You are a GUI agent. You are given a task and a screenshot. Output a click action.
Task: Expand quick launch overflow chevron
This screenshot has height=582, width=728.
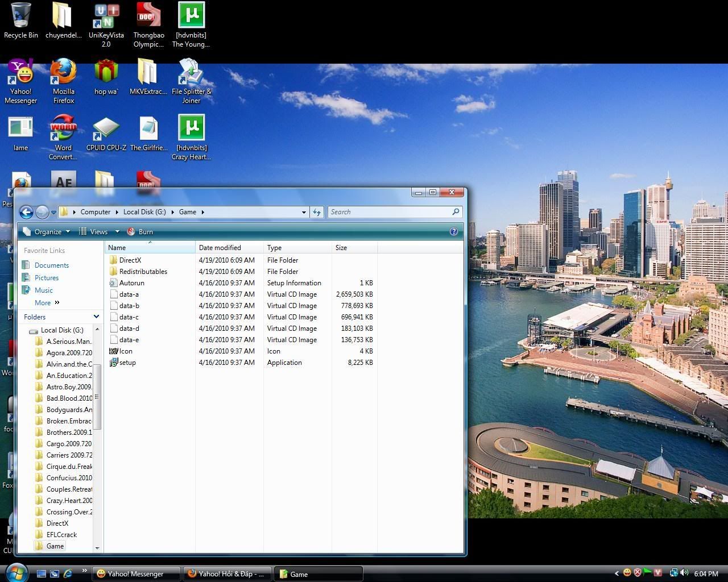pyautogui.click(x=85, y=571)
